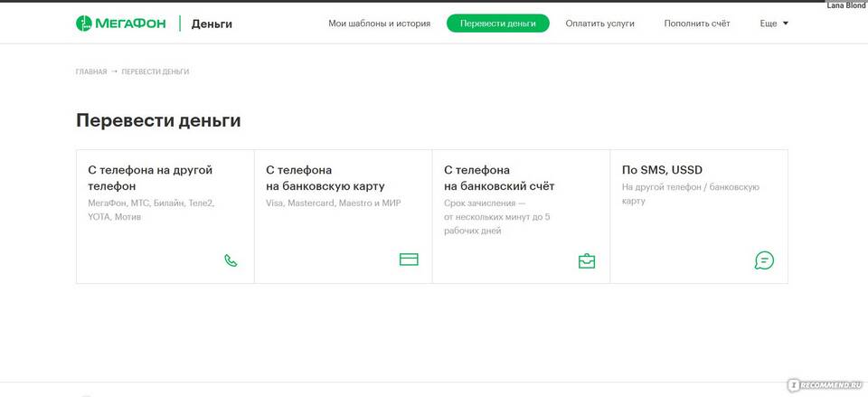The height and width of the screenshot is (397, 868).
Task: Click the "Деньги" label beside the logo
Action: (212, 24)
